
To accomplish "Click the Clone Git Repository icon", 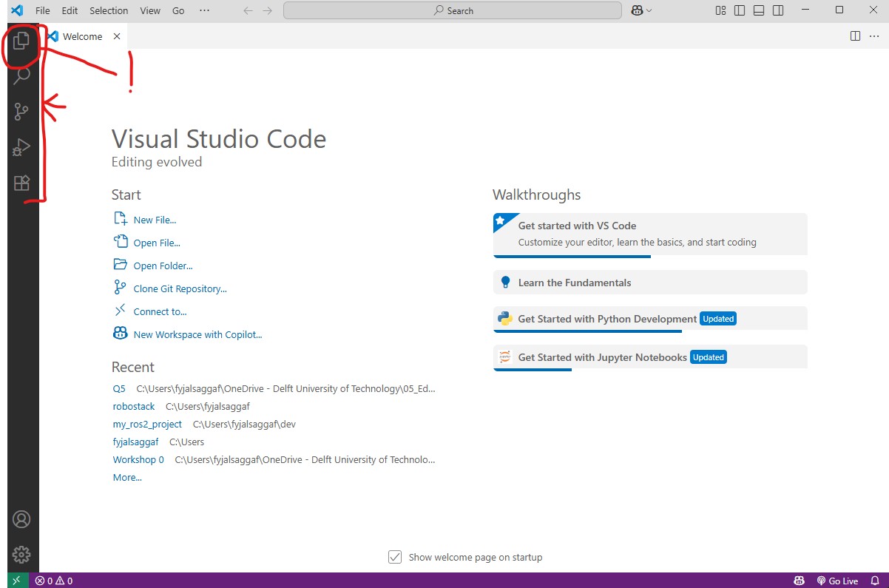I will point(121,288).
